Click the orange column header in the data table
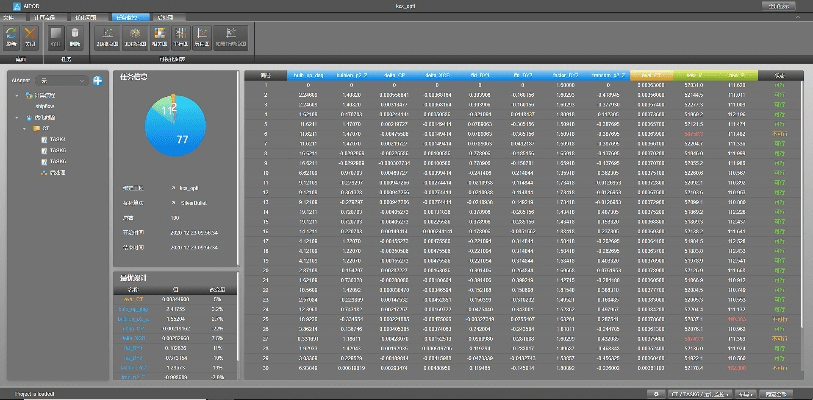 (x=650, y=75)
